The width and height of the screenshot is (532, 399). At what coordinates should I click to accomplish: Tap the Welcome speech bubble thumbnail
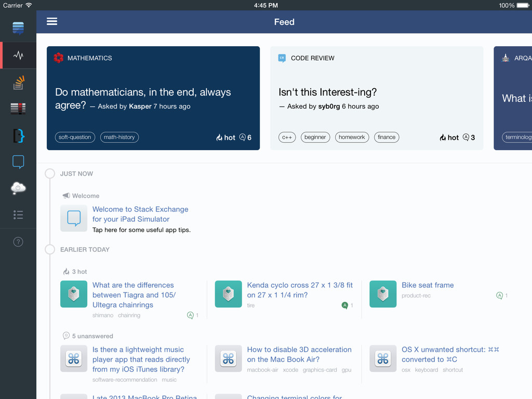[74, 218]
